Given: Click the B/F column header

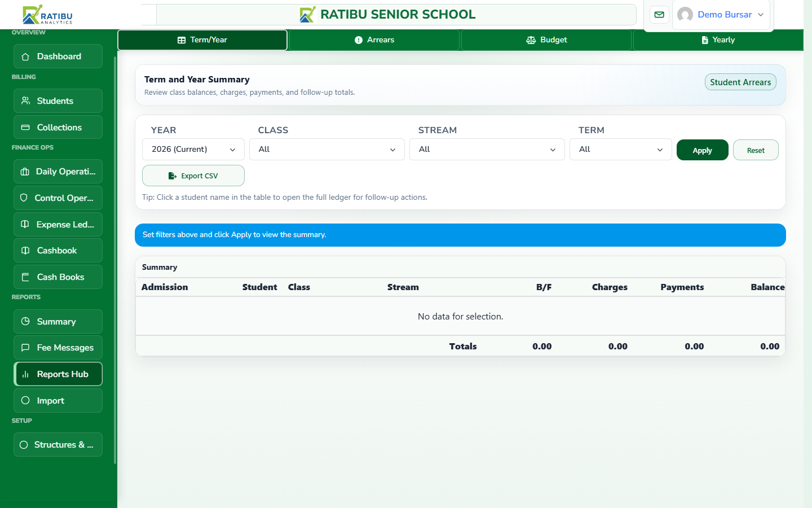Looking at the screenshot, I should point(544,287).
